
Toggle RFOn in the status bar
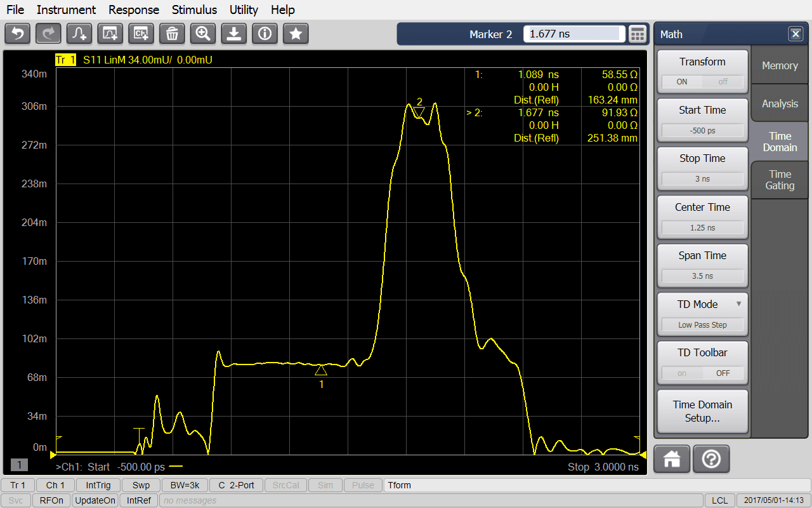point(51,500)
